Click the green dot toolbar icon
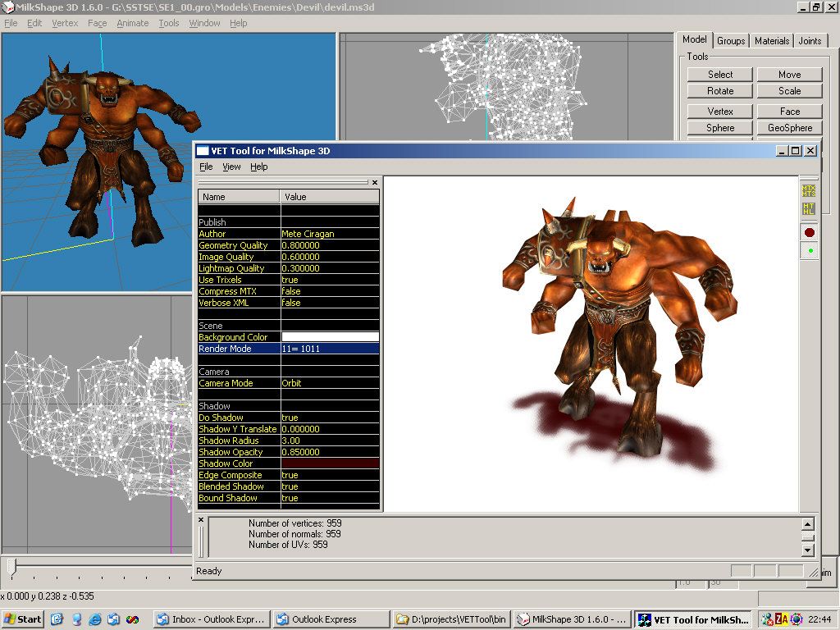The width and height of the screenshot is (840, 630). point(810,250)
